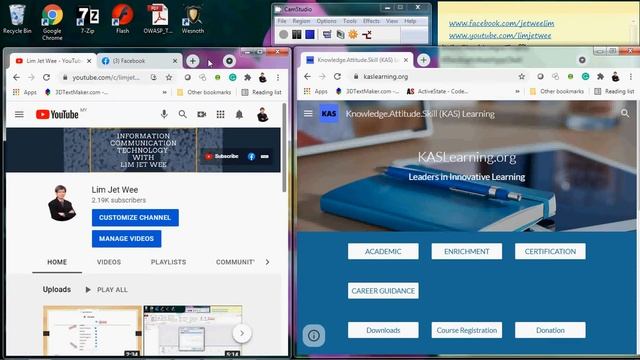
Task: Open the Region menu in CamStudio
Action: tap(301, 21)
